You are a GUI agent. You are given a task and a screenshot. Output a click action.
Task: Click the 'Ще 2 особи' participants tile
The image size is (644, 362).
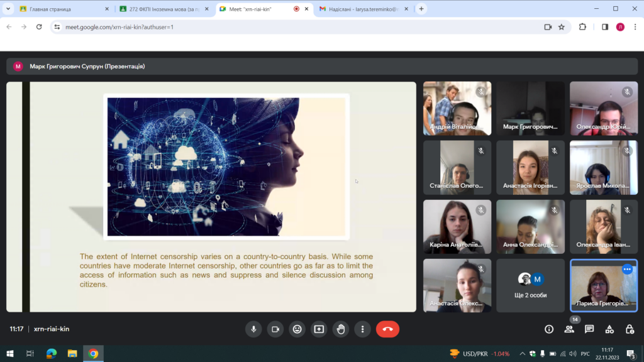click(x=530, y=285)
